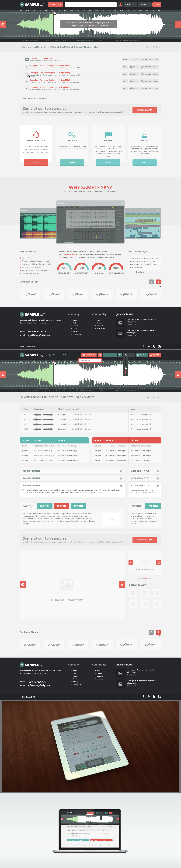The image size is (181, 868).
Task: Click red pagination dash under BLOG/PAGE slideshow
Action: tap(72, 623)
